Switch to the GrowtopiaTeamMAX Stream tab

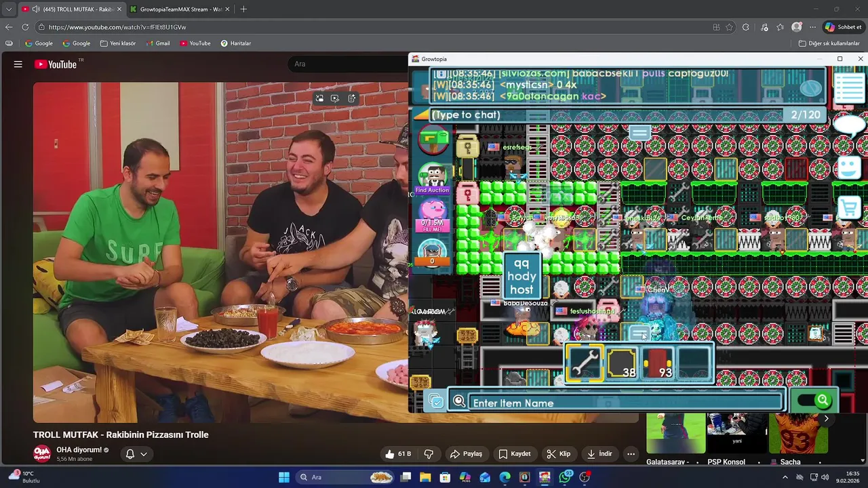(x=180, y=9)
